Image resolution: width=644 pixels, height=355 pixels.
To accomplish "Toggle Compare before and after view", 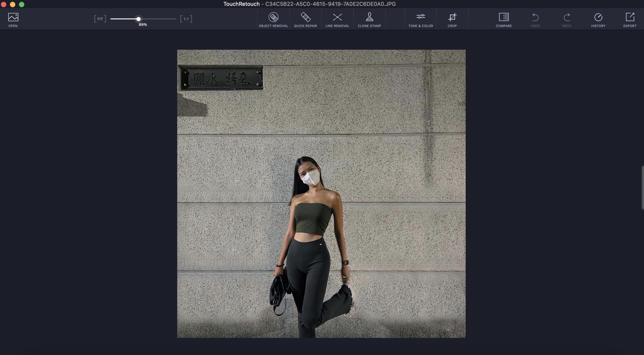I will (504, 20).
